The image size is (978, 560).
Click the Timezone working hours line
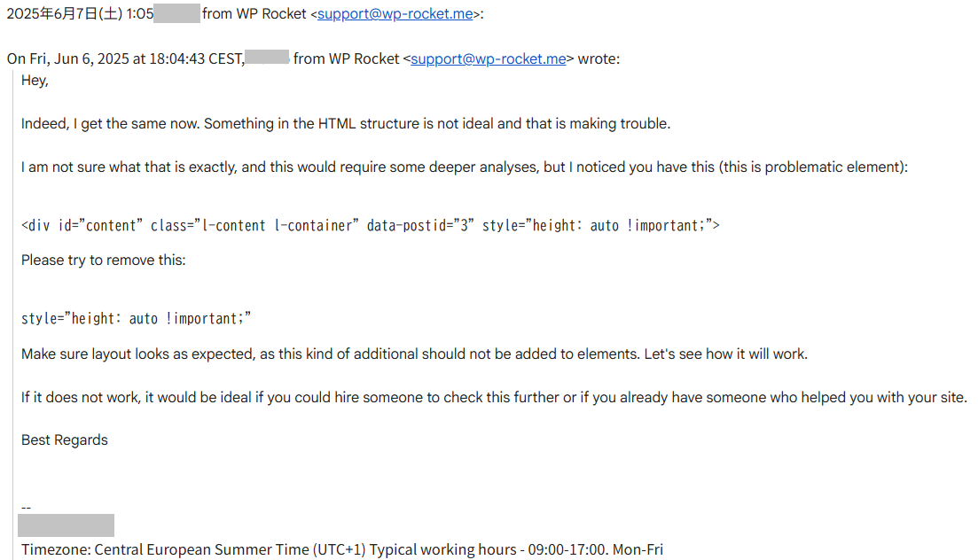point(341,549)
